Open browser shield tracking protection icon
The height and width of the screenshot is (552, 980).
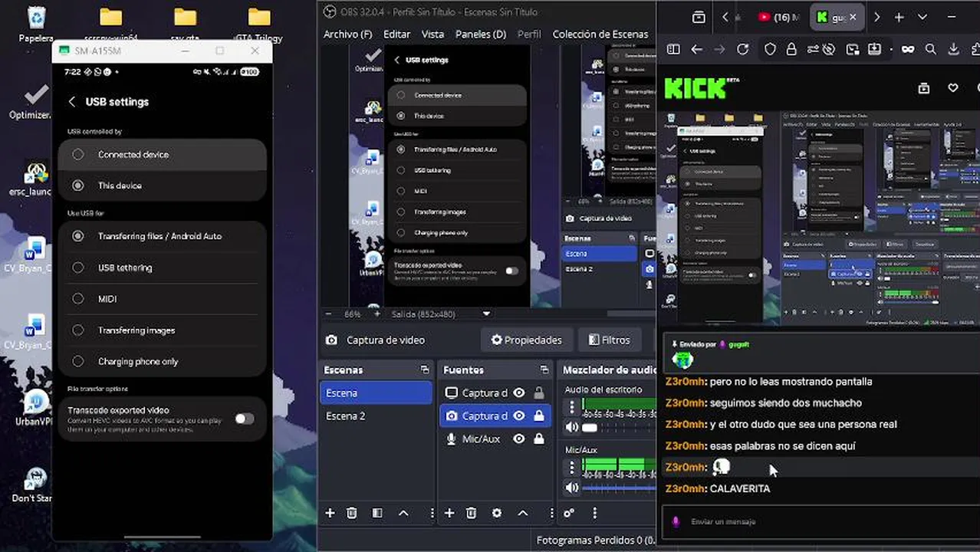click(770, 49)
